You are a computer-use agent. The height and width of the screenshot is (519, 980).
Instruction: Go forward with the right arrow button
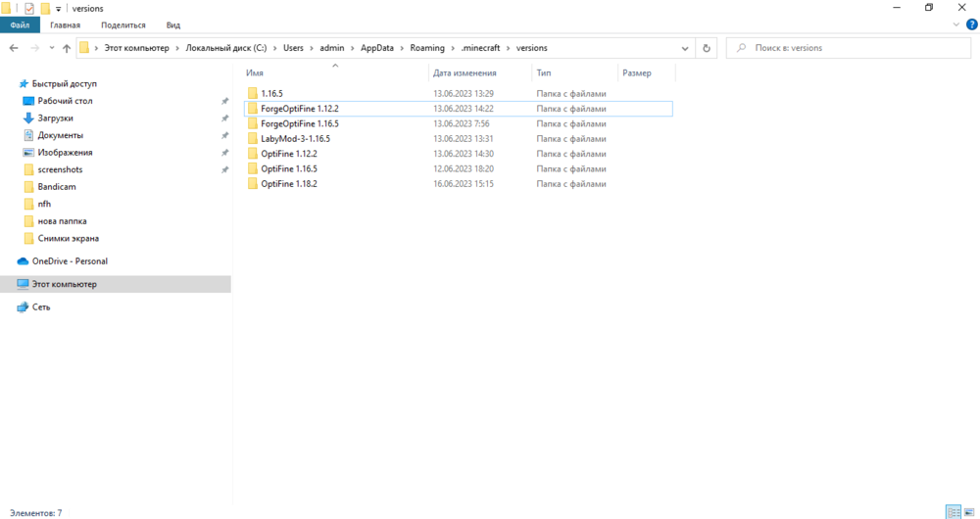(34, 48)
